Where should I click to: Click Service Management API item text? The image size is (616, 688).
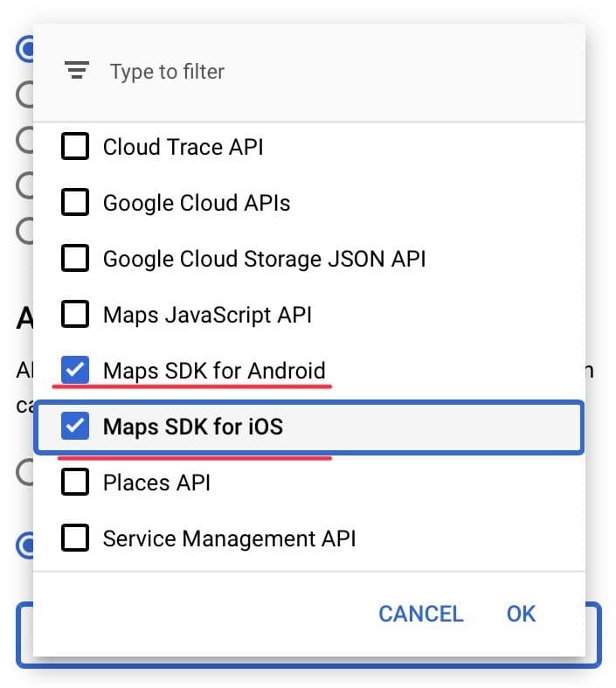(229, 539)
